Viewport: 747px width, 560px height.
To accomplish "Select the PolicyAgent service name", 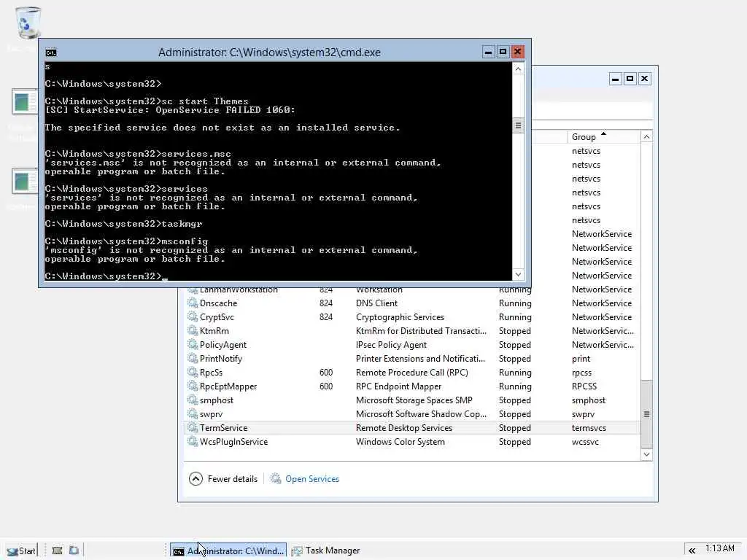I will 223,344.
